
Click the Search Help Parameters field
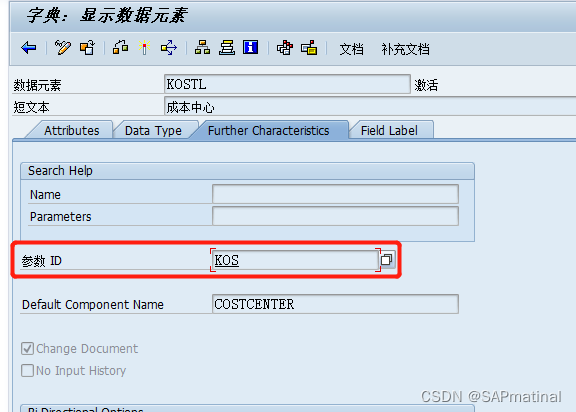(x=335, y=216)
